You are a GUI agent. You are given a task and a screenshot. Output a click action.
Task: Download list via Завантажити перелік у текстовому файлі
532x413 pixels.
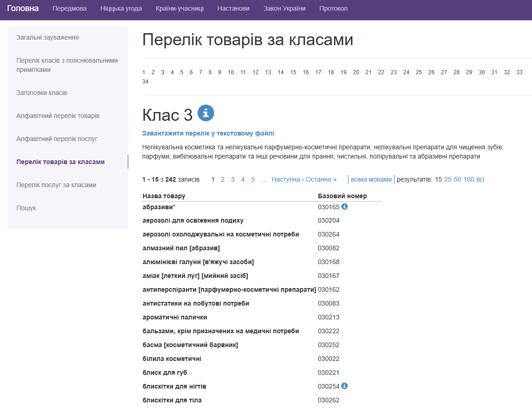(208, 133)
